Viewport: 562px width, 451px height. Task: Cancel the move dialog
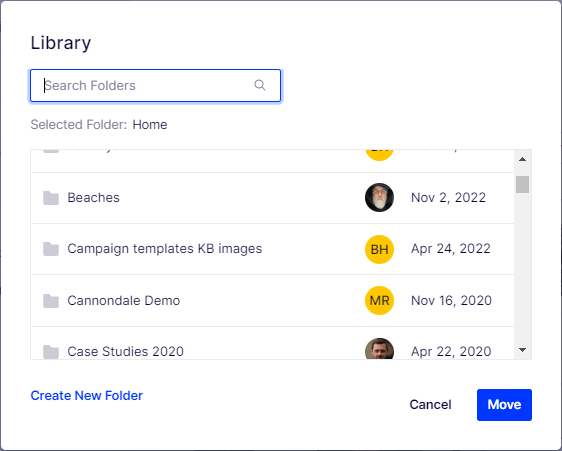click(430, 405)
